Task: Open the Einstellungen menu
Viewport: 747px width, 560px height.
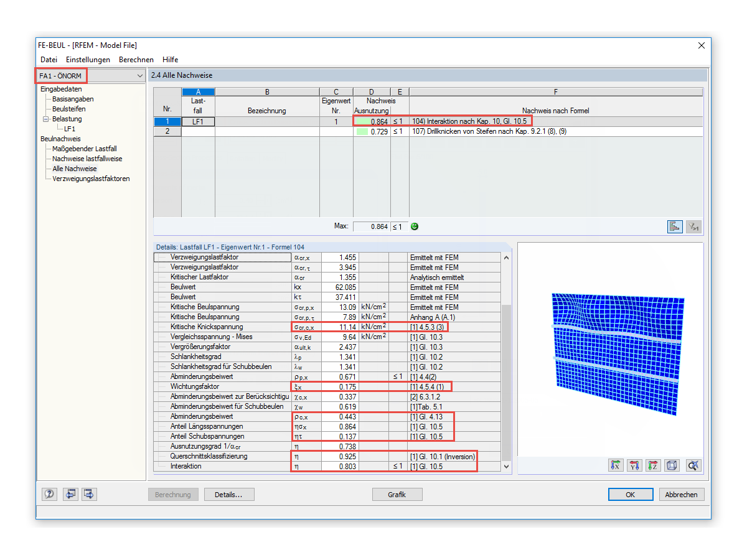Action: (x=88, y=60)
